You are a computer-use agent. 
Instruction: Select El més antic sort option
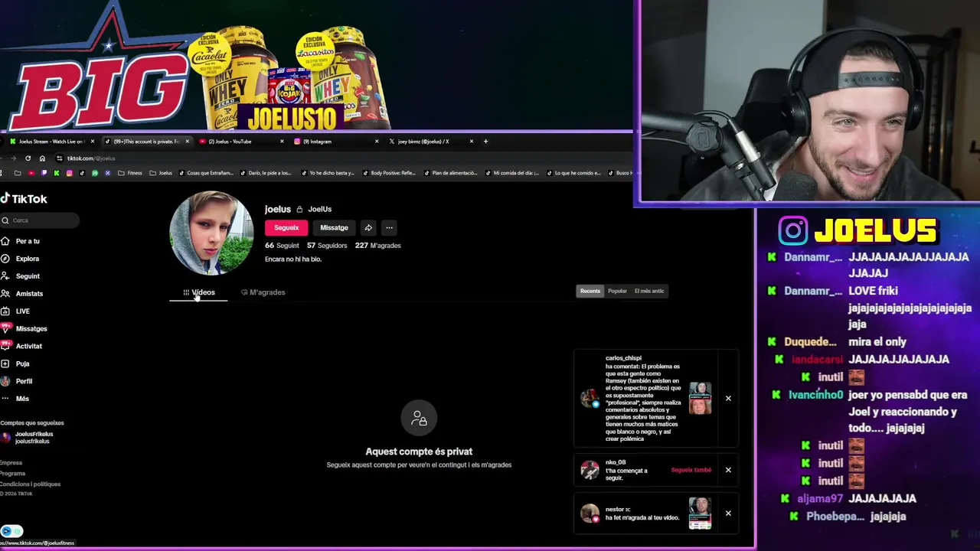tap(649, 291)
